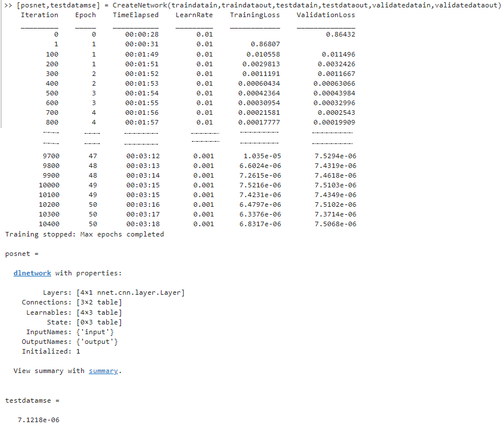Image resolution: width=504 pixels, height=425 pixels.
Task: Click the Learnables 4x3 table value
Action: [x=98, y=312]
